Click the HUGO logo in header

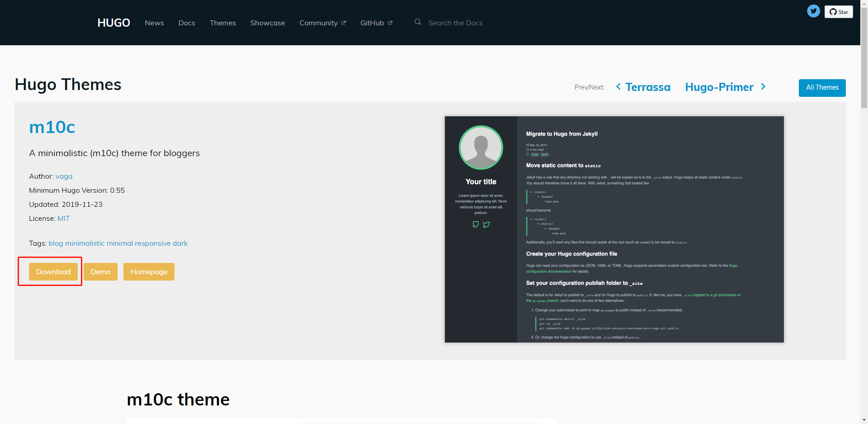click(113, 23)
